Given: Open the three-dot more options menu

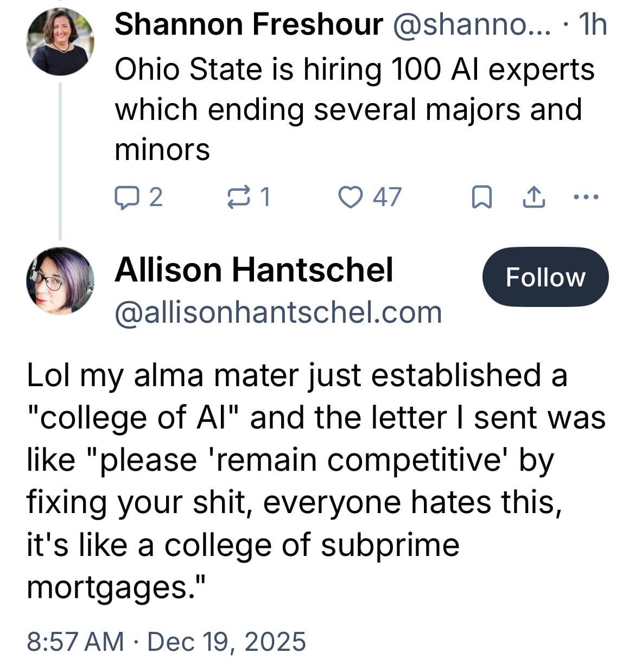Looking at the screenshot, I should (x=586, y=197).
